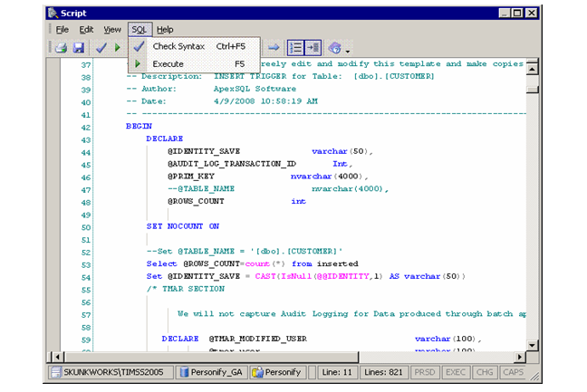Choose Execute from SQL menu
Image resolution: width=587 pixels, height=392 pixels.
194,64
